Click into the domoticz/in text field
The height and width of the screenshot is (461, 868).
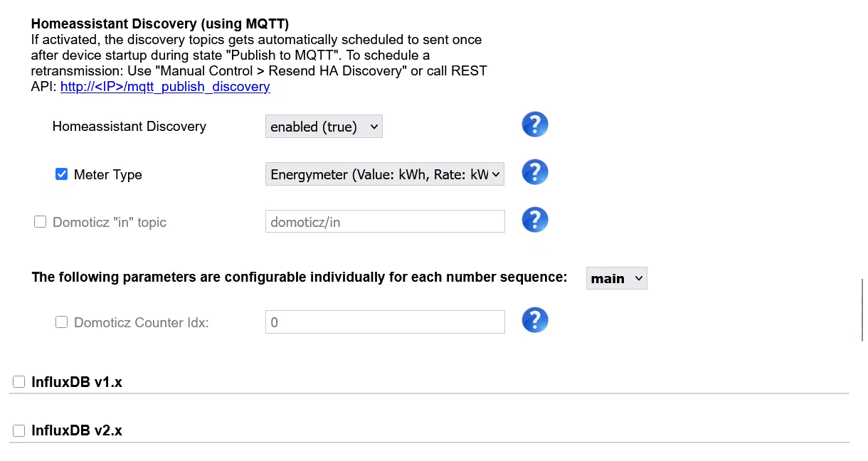(x=385, y=221)
